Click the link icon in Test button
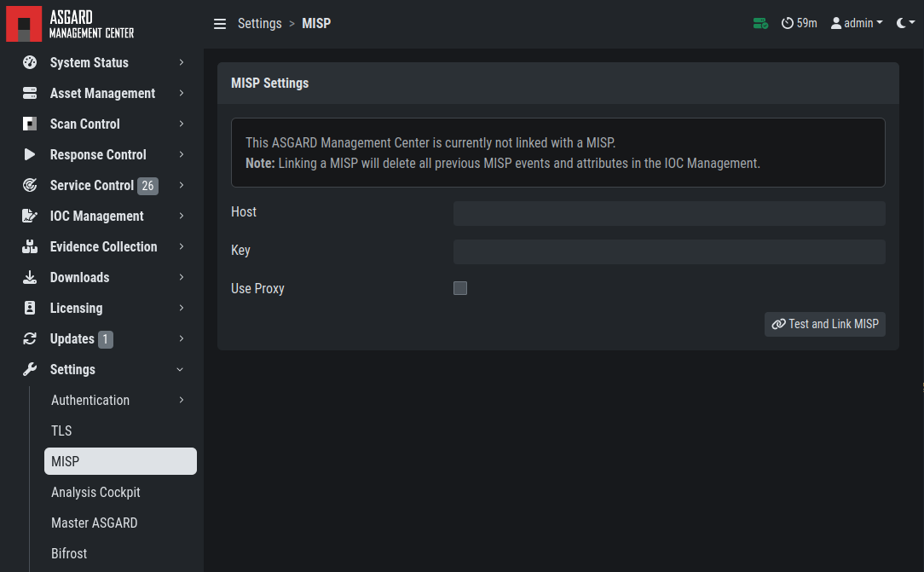 (x=778, y=324)
